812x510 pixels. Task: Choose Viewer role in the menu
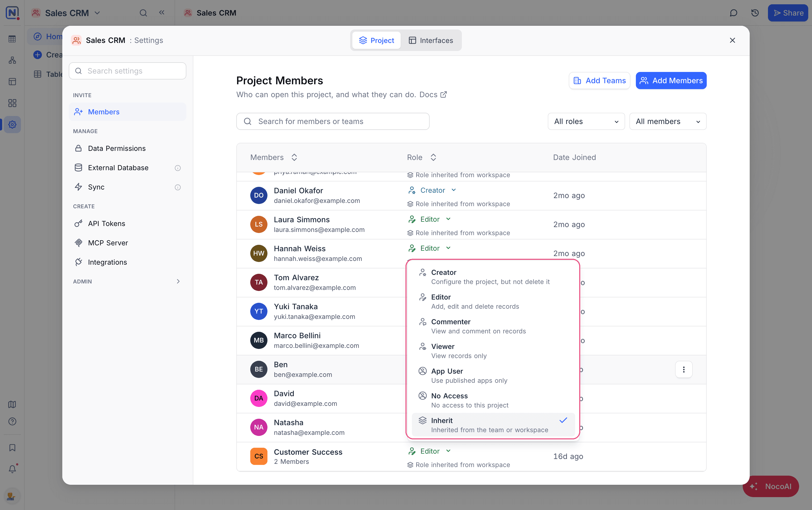(493, 351)
